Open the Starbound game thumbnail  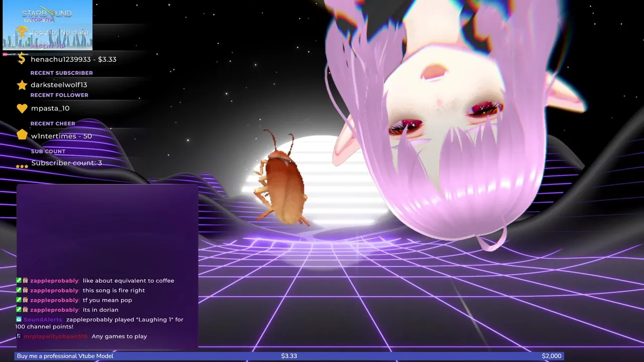[47, 25]
